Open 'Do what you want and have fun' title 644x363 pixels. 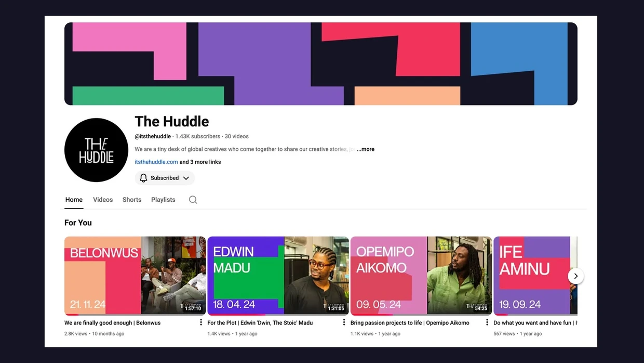pyautogui.click(x=535, y=323)
